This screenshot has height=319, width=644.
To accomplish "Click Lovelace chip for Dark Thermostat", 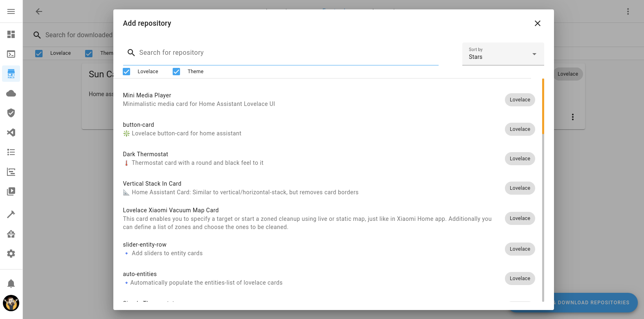I will point(520,159).
